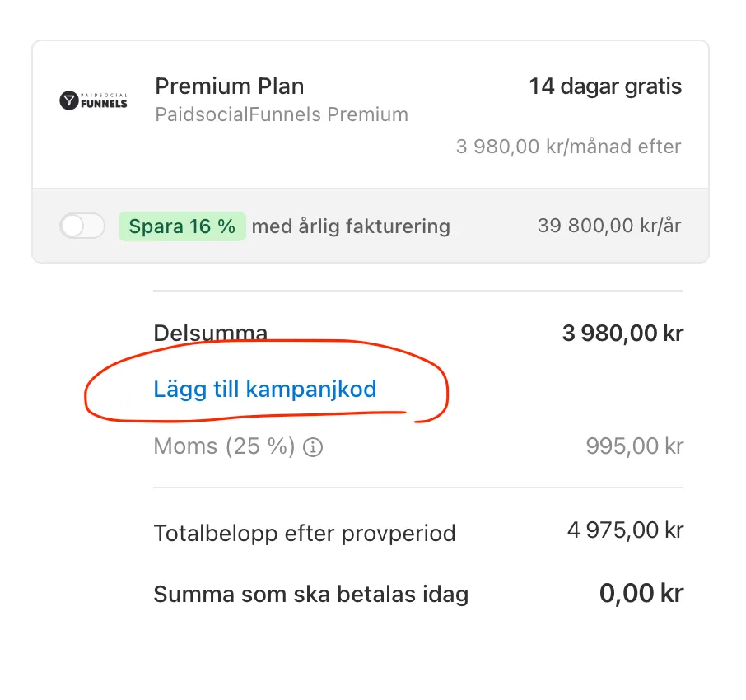Click the red hand-drawn annotation circle
746x700 pixels.
pos(267,380)
